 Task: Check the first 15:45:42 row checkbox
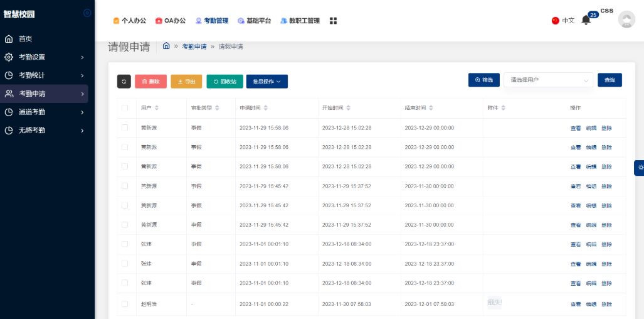click(125, 186)
